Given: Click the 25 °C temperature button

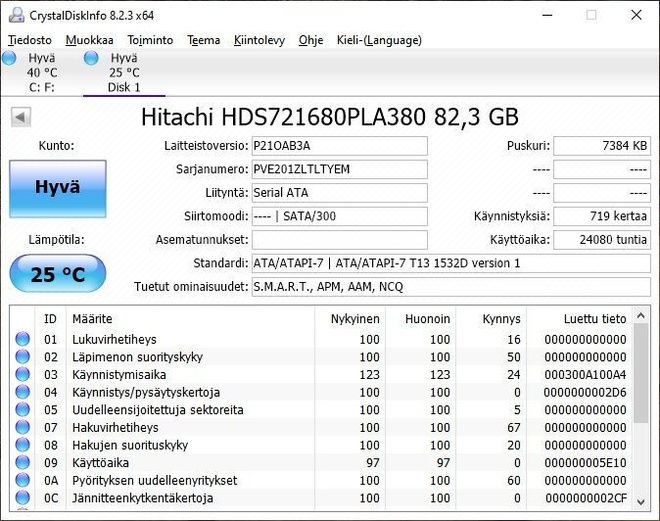Looking at the screenshot, I should [58, 274].
